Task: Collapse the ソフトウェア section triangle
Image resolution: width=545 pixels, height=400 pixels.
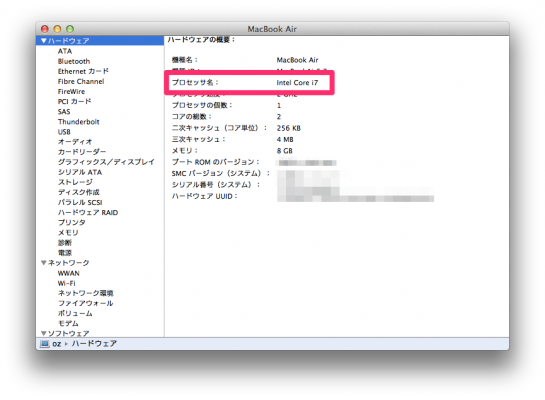Action: click(43, 333)
